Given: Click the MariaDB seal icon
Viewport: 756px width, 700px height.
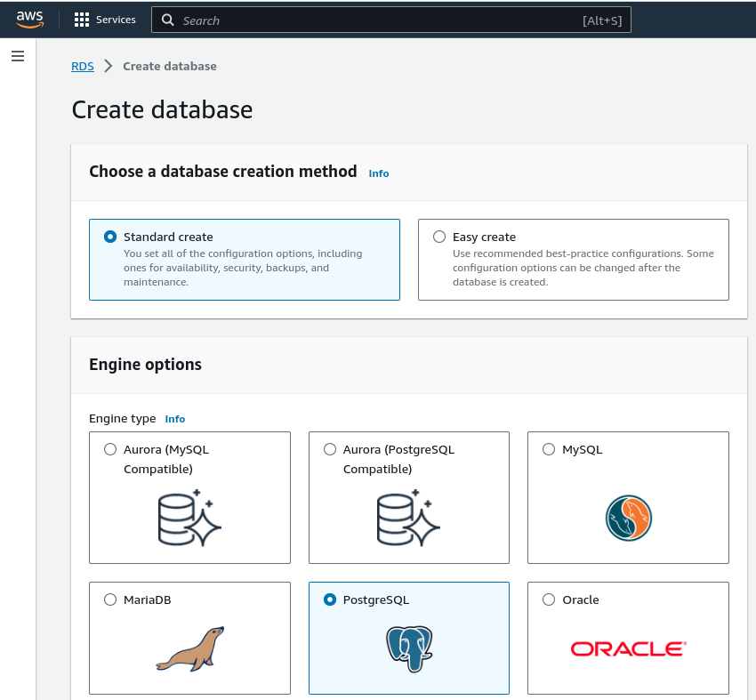Looking at the screenshot, I should [189, 649].
